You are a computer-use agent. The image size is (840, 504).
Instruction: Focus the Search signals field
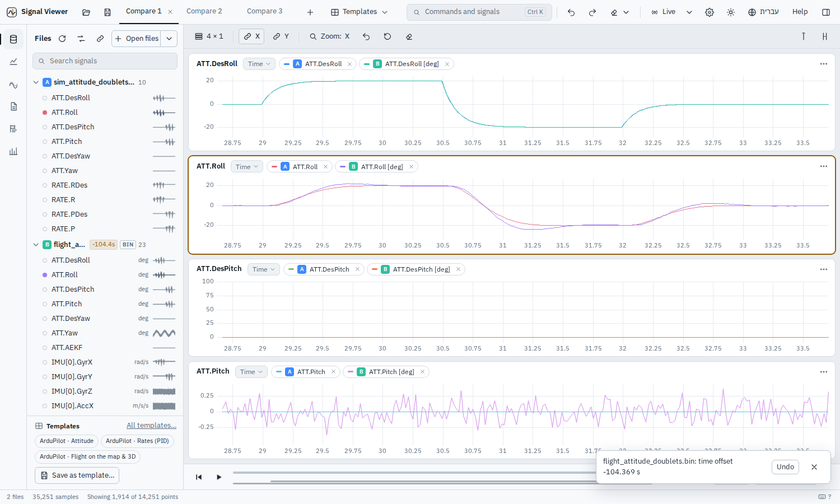[x=105, y=61]
